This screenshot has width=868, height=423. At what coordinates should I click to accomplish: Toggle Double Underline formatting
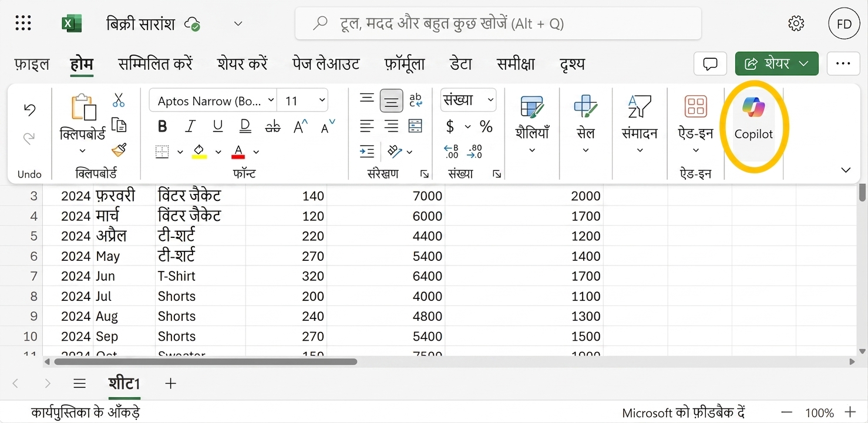click(245, 126)
